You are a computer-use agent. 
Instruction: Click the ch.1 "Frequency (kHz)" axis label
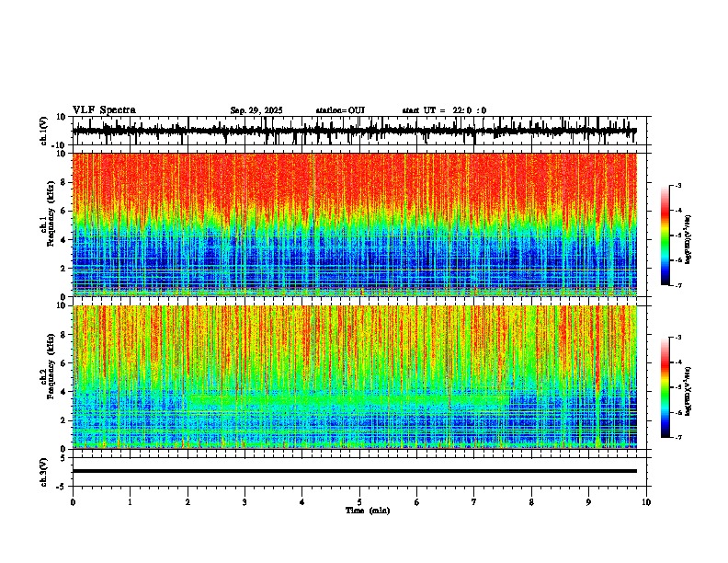(51, 214)
